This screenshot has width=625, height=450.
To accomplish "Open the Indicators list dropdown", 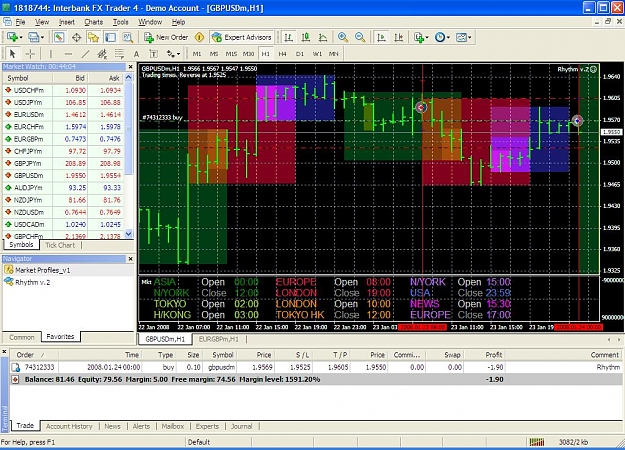I will tap(421, 37).
